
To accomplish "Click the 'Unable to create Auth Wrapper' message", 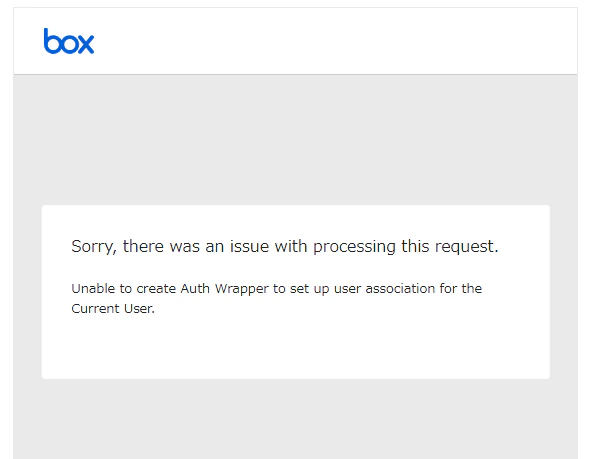I will pos(276,298).
